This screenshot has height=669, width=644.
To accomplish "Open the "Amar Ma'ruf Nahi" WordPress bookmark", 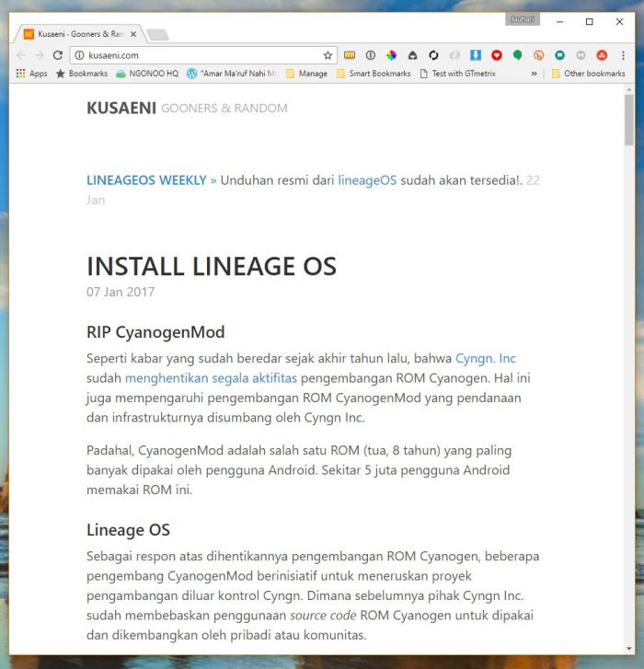I will [232, 74].
